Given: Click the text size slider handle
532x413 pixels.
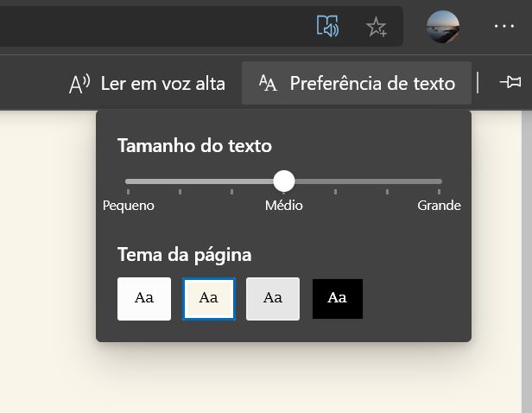Looking at the screenshot, I should [284, 181].
